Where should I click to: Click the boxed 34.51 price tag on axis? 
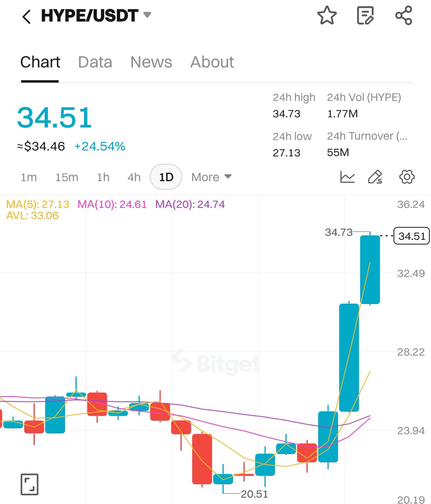point(412,236)
